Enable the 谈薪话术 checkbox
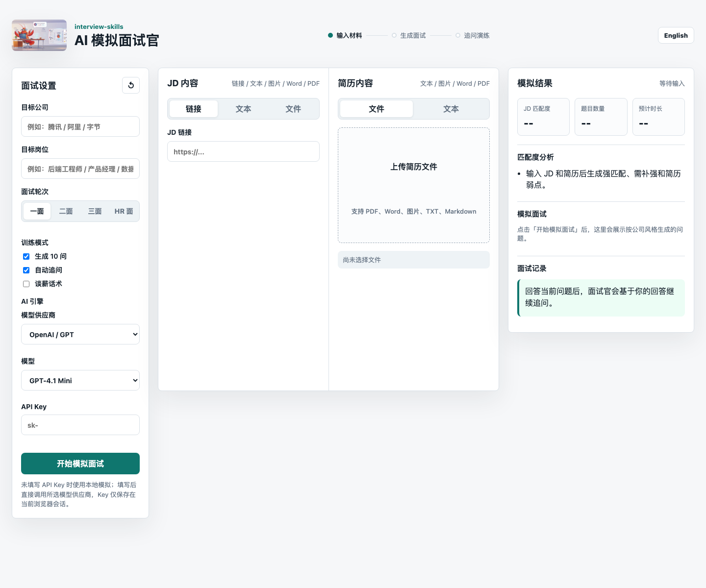706x588 pixels. 26,284
